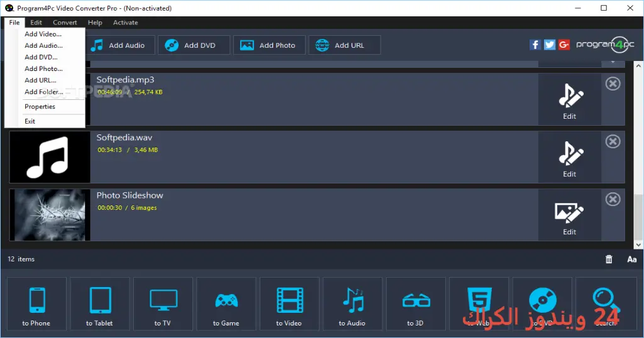
Task: Click the Add DVD toolbar button
Action: (194, 45)
